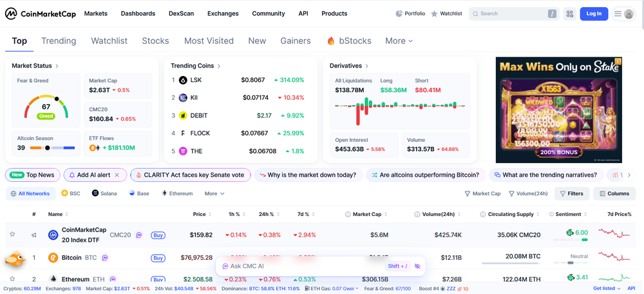Open CLARITY Act Senate vote news chip
The width and height of the screenshot is (644, 294).
click(x=191, y=175)
